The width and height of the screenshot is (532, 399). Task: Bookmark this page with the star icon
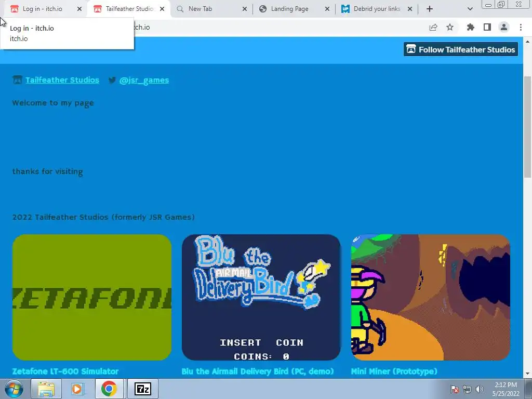coord(450,27)
